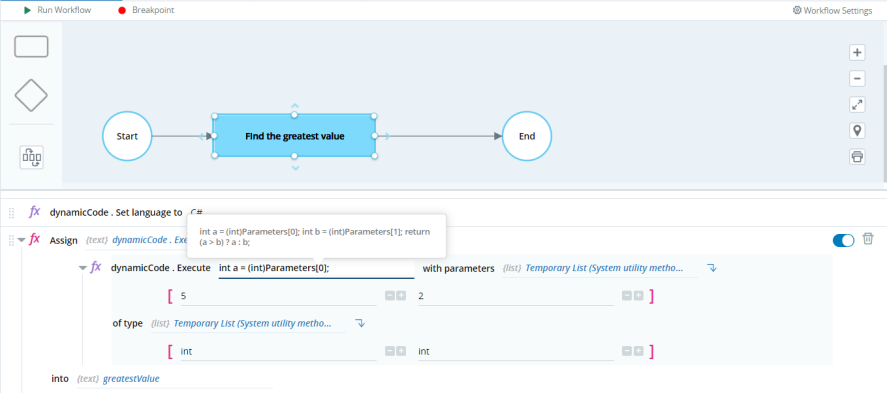Click the parameter field containing 5
This screenshot has width=887, height=393.
pyautogui.click(x=278, y=296)
